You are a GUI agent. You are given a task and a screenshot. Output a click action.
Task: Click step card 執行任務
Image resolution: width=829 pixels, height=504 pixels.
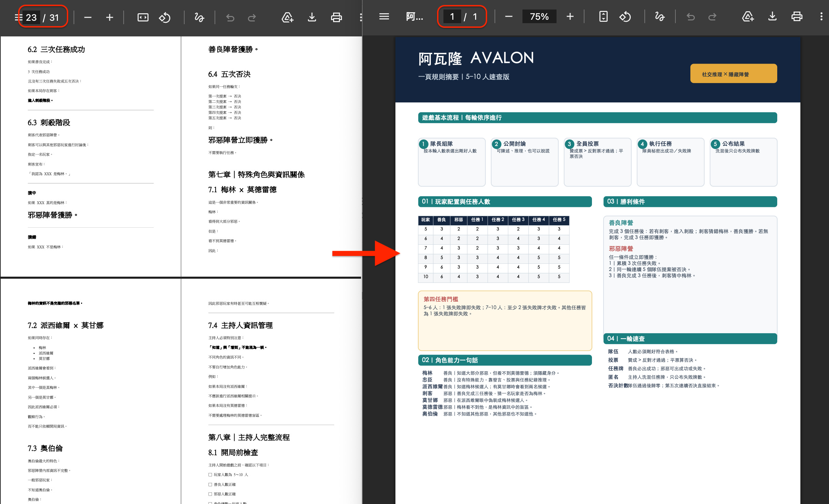[x=670, y=162]
